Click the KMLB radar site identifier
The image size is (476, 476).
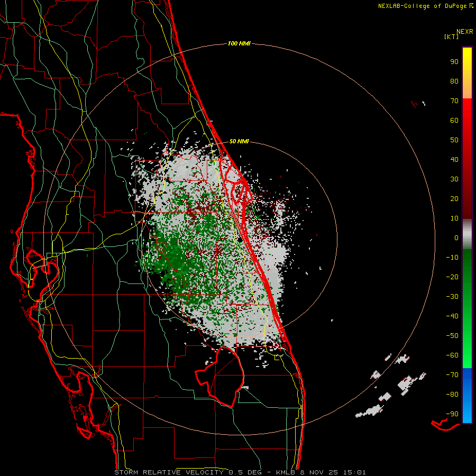pyautogui.click(x=287, y=472)
